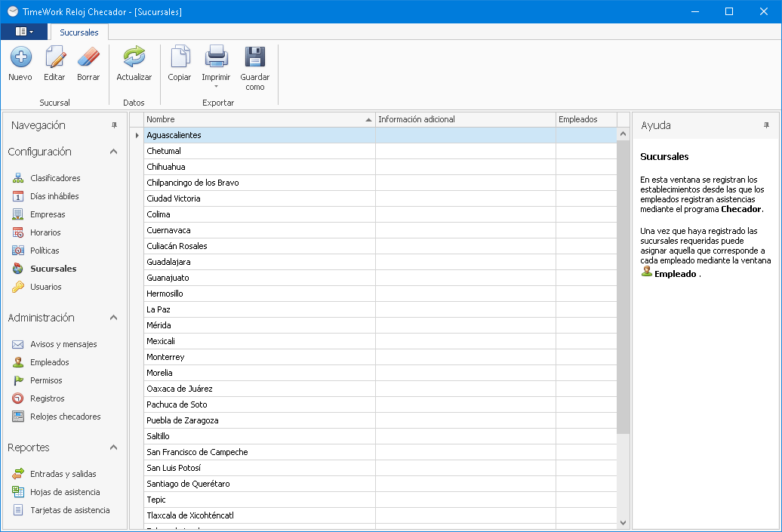782x532 pixels.
Task: Click the Nuevo sucursal icon
Action: tap(20, 57)
